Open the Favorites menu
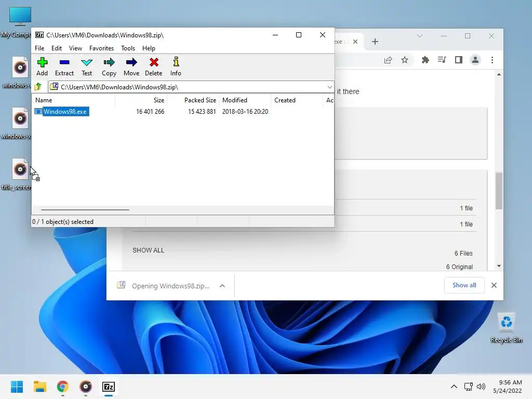532x399 pixels. (x=101, y=48)
